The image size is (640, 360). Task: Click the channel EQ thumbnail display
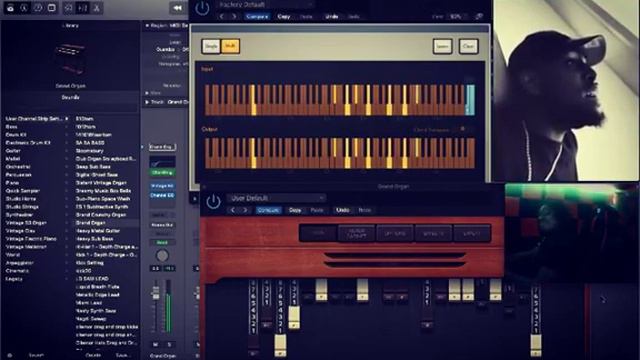(x=162, y=162)
